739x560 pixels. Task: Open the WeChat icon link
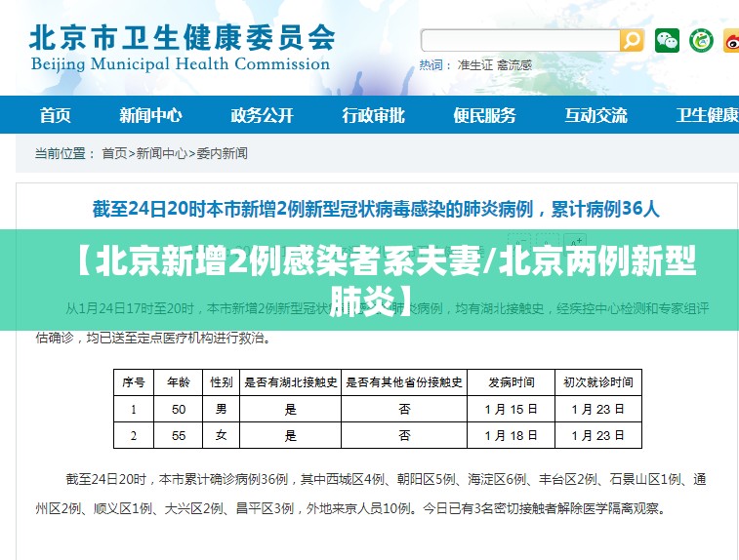coord(667,41)
